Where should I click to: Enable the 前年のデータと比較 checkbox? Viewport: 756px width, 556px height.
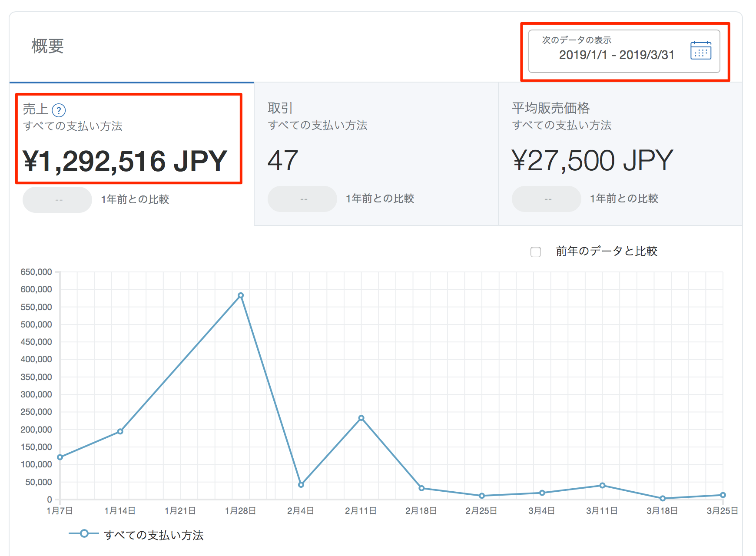pyautogui.click(x=536, y=252)
